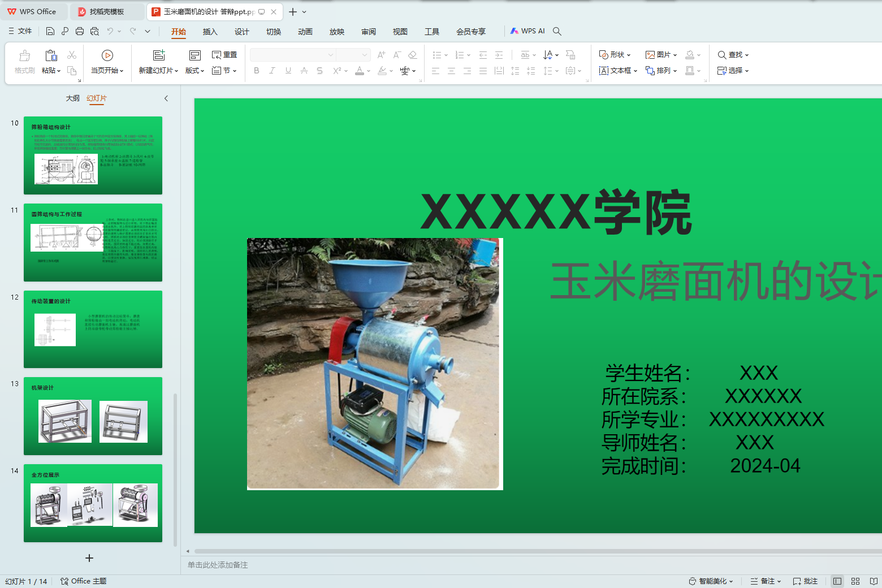Click the Increase Font Size icon
Viewport: 882px width, 588px height.
[382, 55]
